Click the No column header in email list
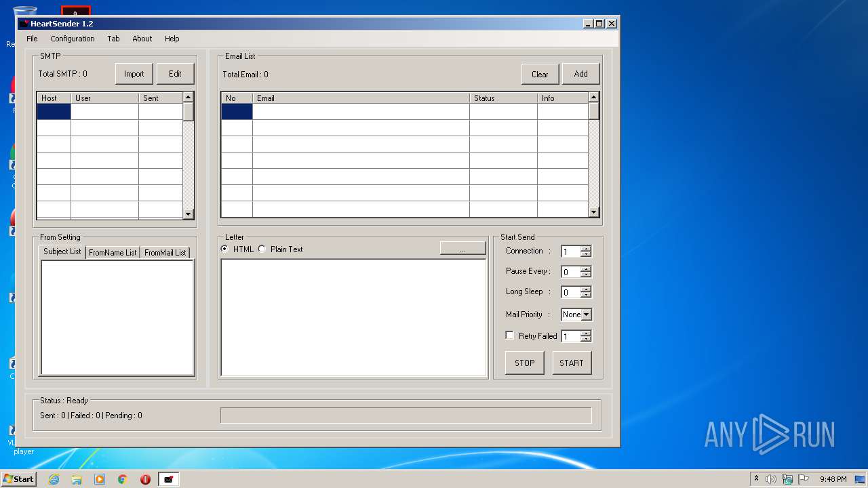This screenshot has height=488, width=868. (x=237, y=98)
